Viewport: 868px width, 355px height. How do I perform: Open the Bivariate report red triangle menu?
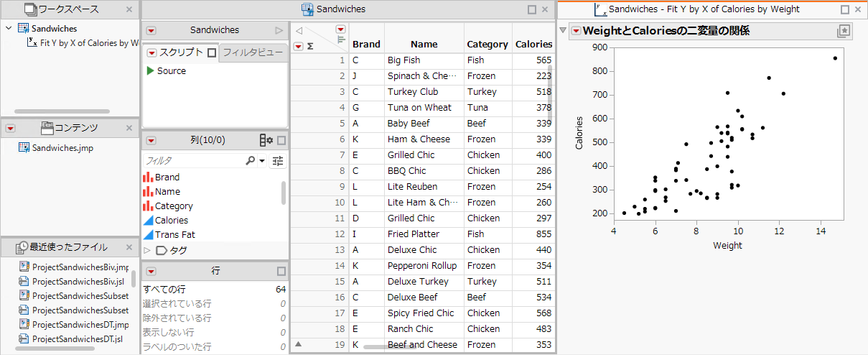point(576,31)
